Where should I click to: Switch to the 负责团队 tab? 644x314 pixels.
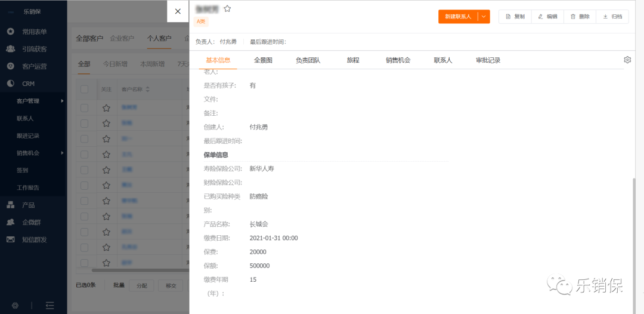pyautogui.click(x=308, y=60)
